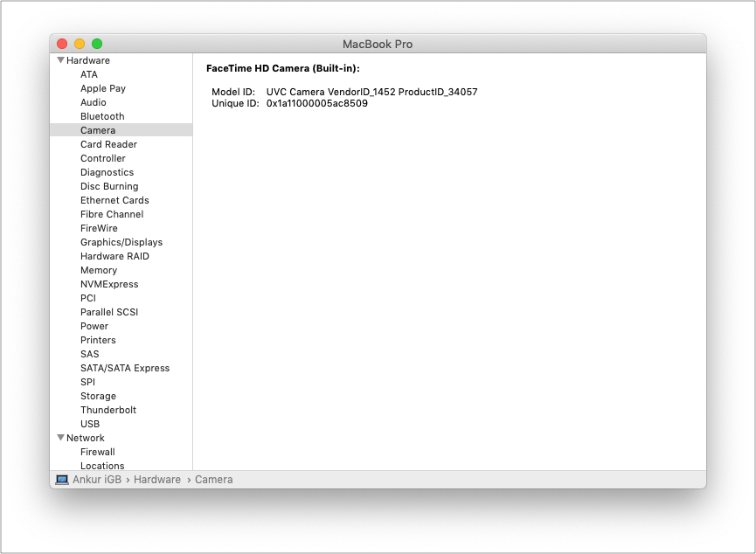The width and height of the screenshot is (756, 554).
Task: Select the Unique ID value text
Action: 315,102
